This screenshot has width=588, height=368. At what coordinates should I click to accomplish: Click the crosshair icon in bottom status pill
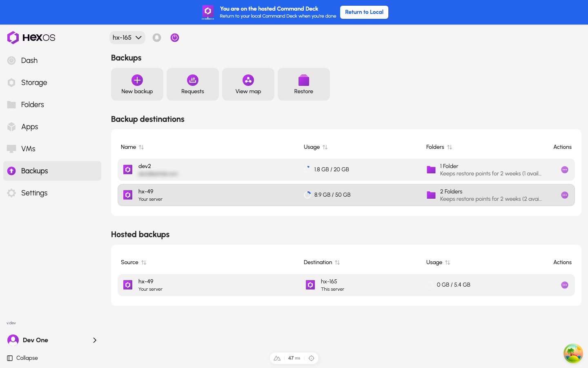point(312,358)
